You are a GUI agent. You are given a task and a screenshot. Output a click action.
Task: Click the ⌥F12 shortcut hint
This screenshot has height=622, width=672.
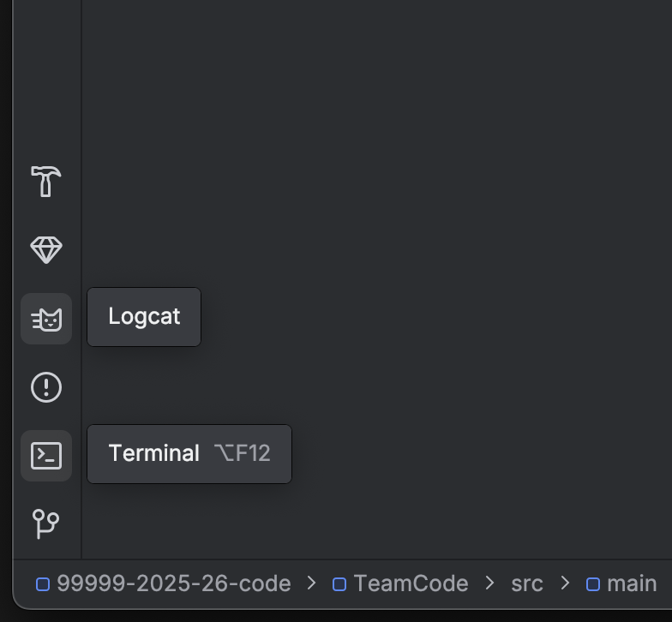(242, 453)
